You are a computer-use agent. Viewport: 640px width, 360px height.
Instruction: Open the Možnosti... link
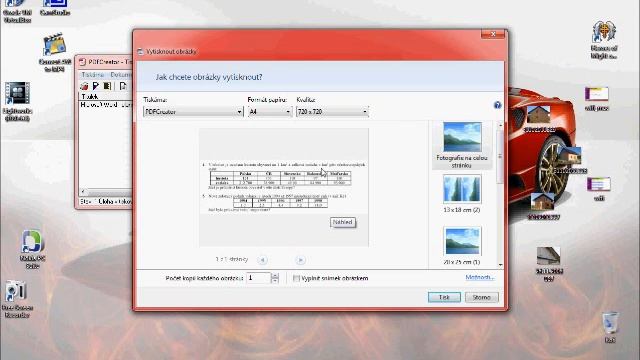480,277
